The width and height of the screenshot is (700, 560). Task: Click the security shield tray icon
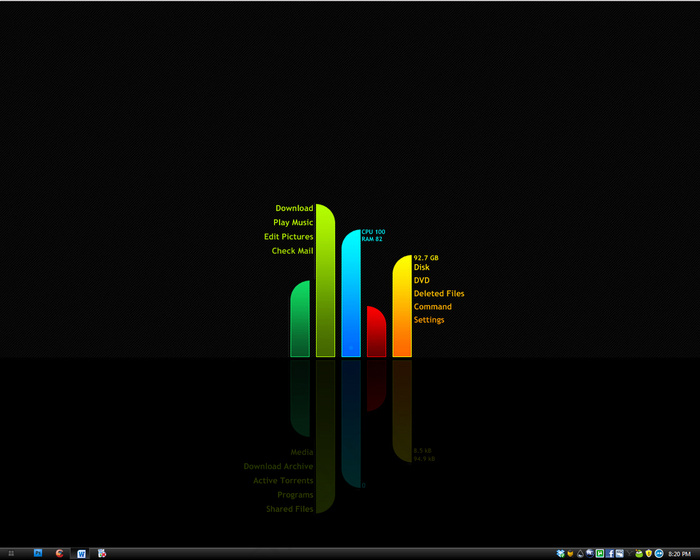click(648, 554)
